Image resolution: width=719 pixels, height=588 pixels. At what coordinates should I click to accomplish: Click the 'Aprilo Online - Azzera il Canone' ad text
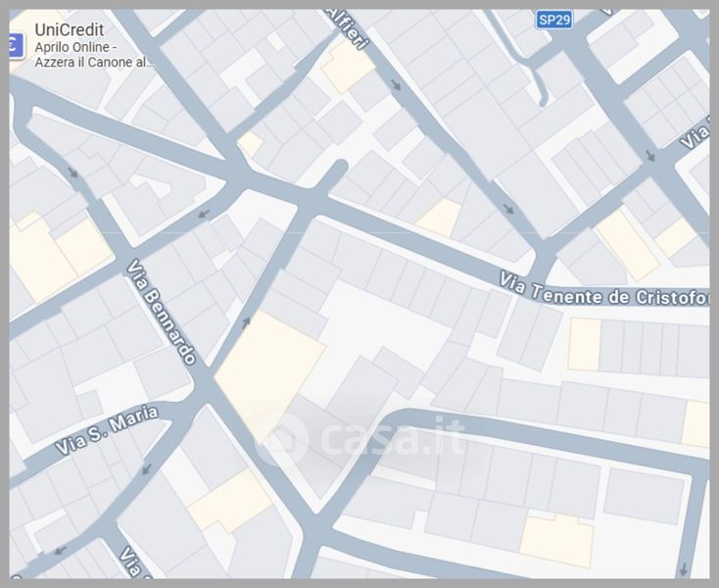tap(94, 54)
